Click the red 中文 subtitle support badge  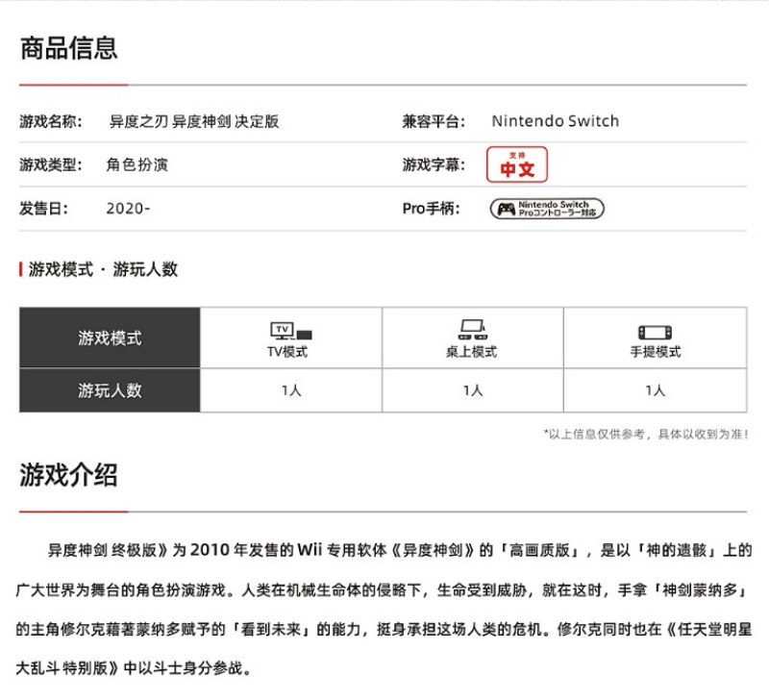click(x=516, y=164)
